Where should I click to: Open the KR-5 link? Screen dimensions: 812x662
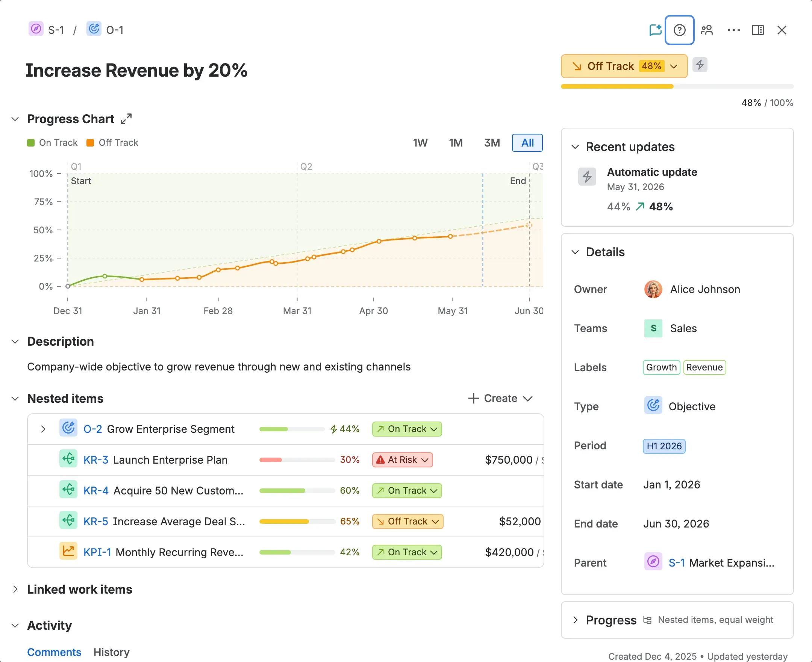click(x=96, y=521)
